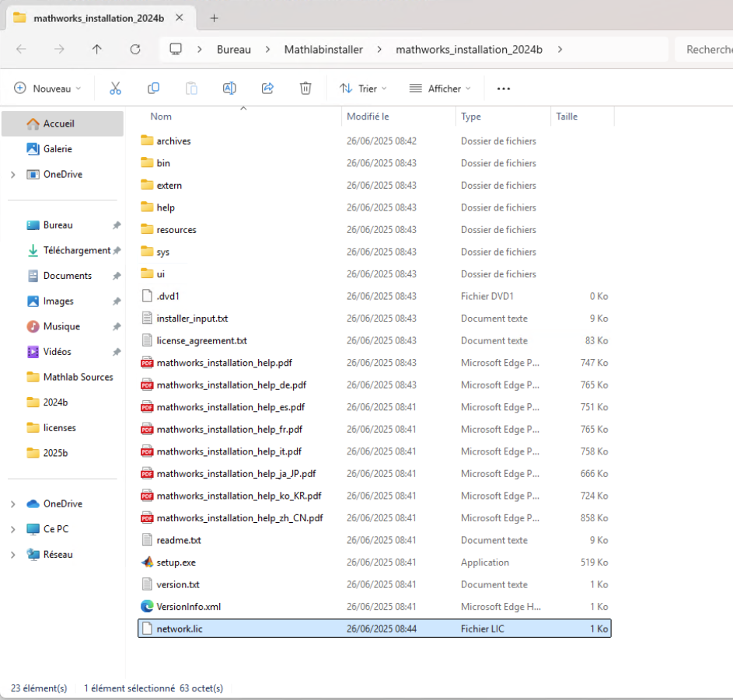Viewport: 733px width, 700px height.
Task: Click the Rename icon in toolbar
Action: tap(229, 89)
